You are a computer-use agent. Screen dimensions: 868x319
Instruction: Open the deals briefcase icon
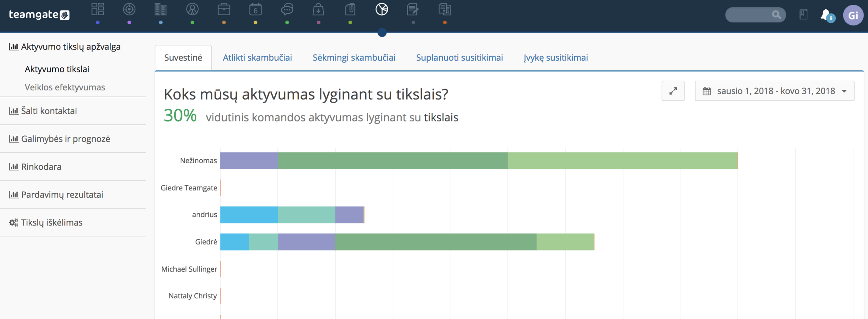coord(224,9)
